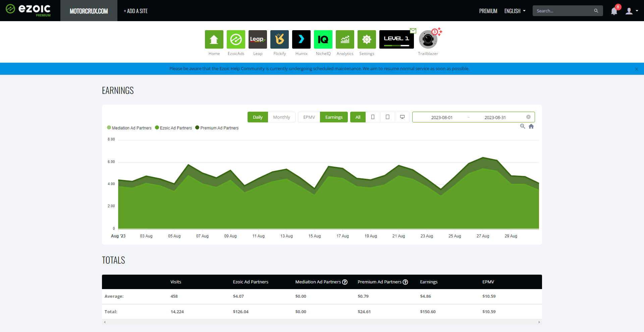Open the Trailblazer astronaut icon
Screen dimensions: 644x332
[x=428, y=40]
